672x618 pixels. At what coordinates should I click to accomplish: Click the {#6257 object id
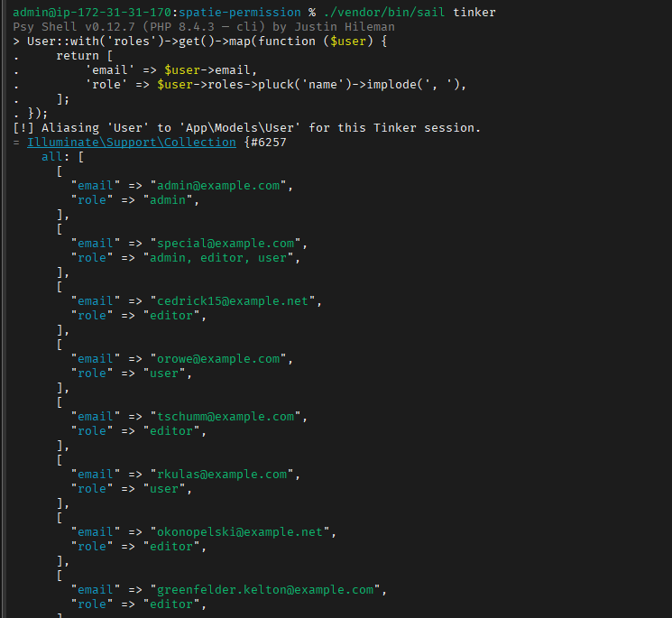pos(265,143)
